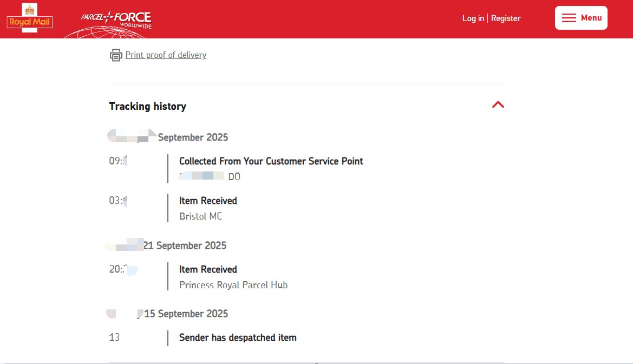Click the hamburger icon in the Menu button
Viewport: 633px width, 364px height.
click(x=569, y=18)
